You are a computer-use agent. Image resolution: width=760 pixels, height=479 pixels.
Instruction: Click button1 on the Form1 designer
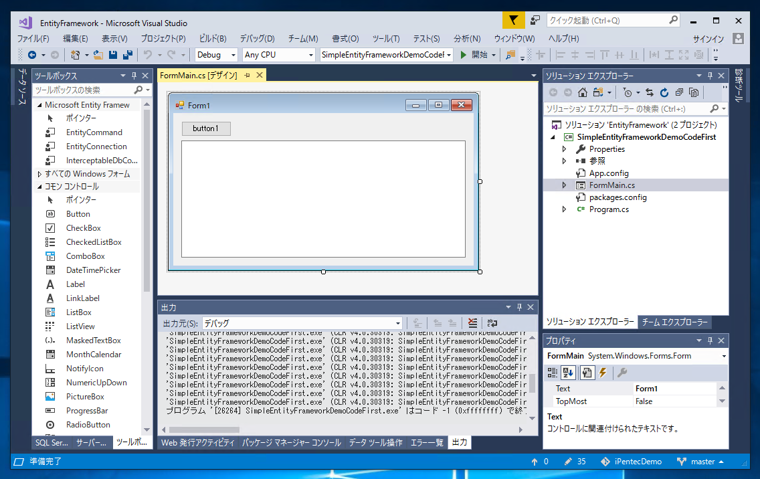(x=206, y=128)
